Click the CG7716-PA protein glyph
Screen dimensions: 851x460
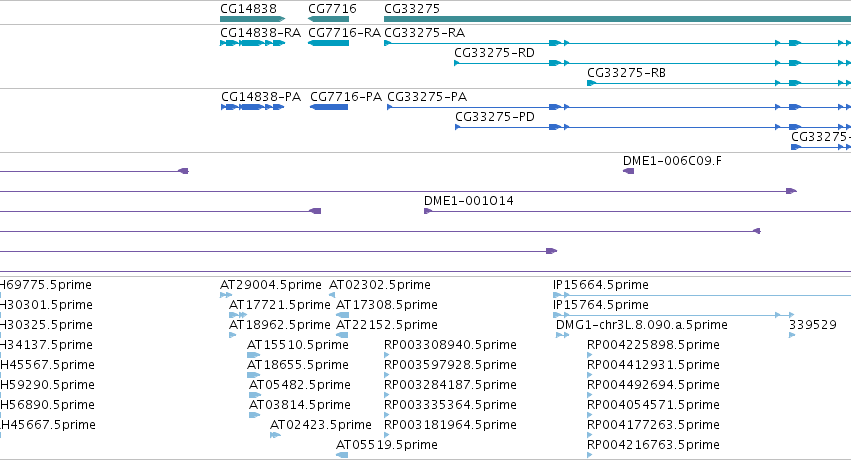[x=329, y=107]
